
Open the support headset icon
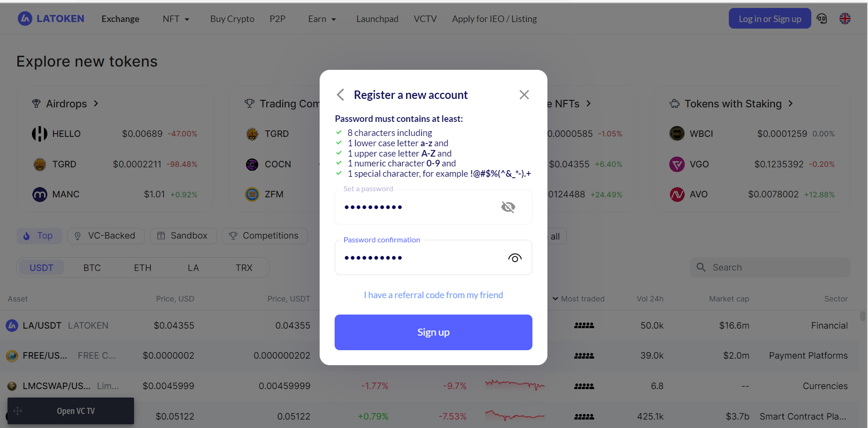(822, 19)
